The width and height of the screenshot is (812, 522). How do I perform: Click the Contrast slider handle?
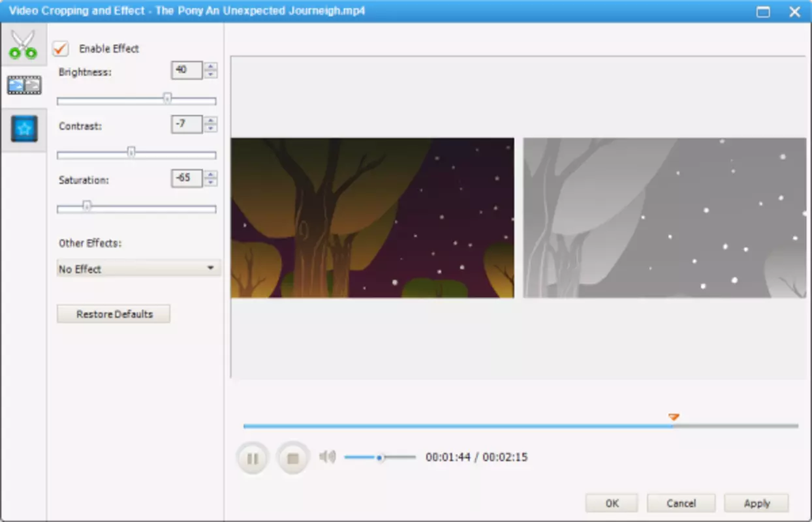[131, 153]
